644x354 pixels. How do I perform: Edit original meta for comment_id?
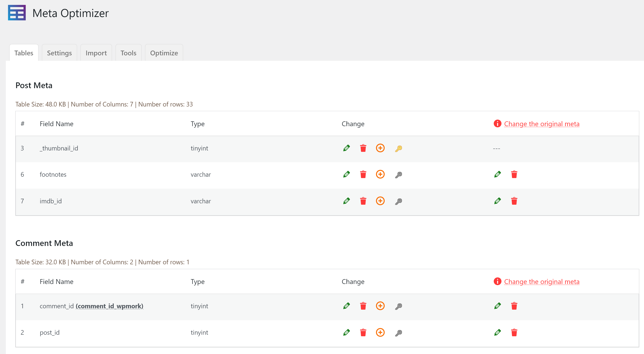(497, 306)
